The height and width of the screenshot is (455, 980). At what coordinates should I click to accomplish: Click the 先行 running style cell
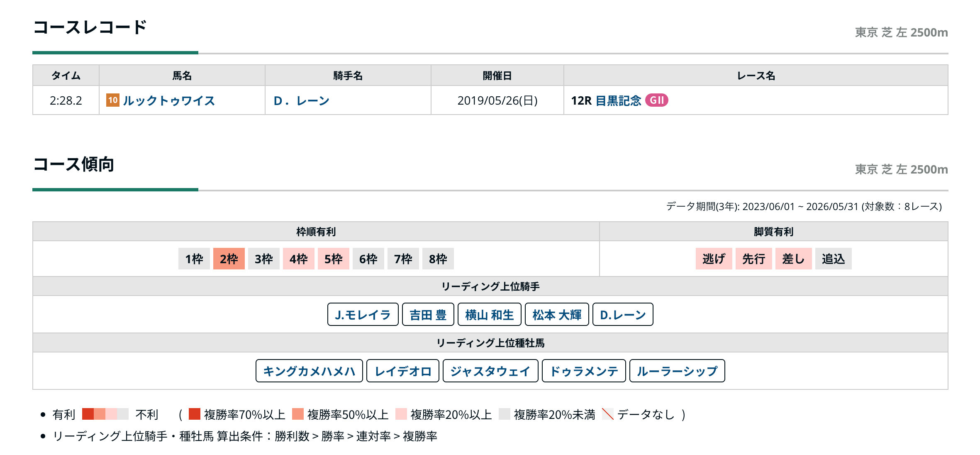pyautogui.click(x=754, y=259)
